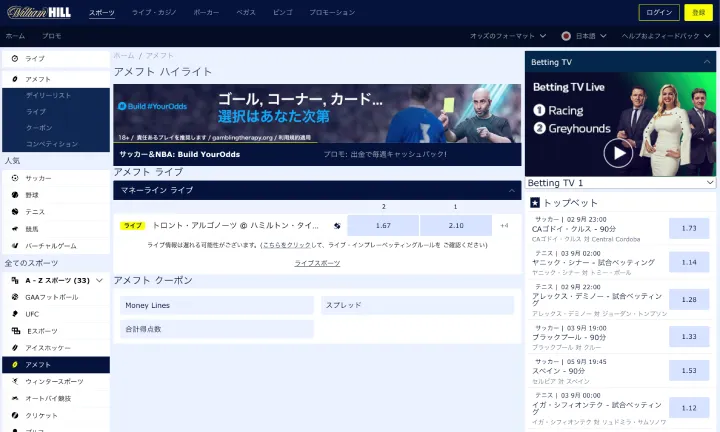Screen dimensions: 720x432
Task: Open the プロモーション top tab
Action: coord(332,12)
